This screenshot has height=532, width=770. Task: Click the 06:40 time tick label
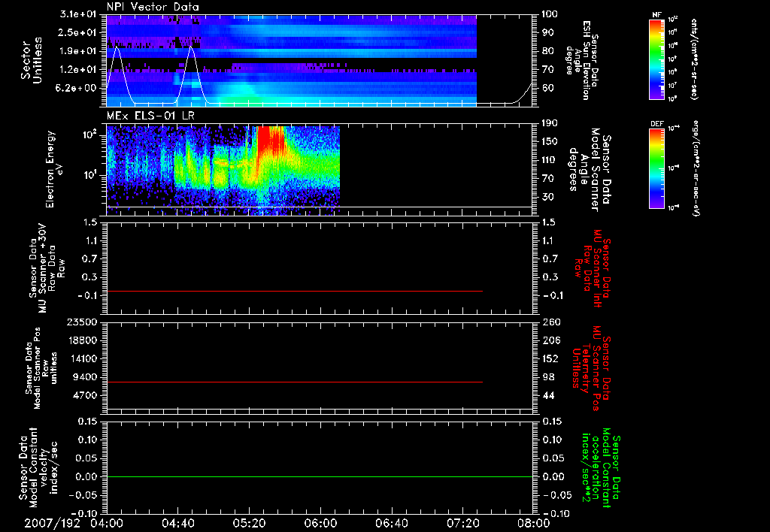click(x=391, y=523)
